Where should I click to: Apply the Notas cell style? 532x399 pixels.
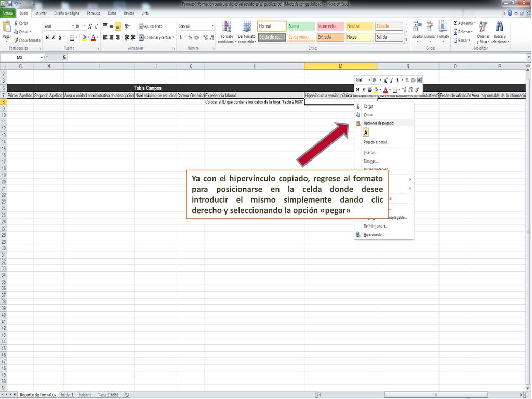click(x=360, y=37)
